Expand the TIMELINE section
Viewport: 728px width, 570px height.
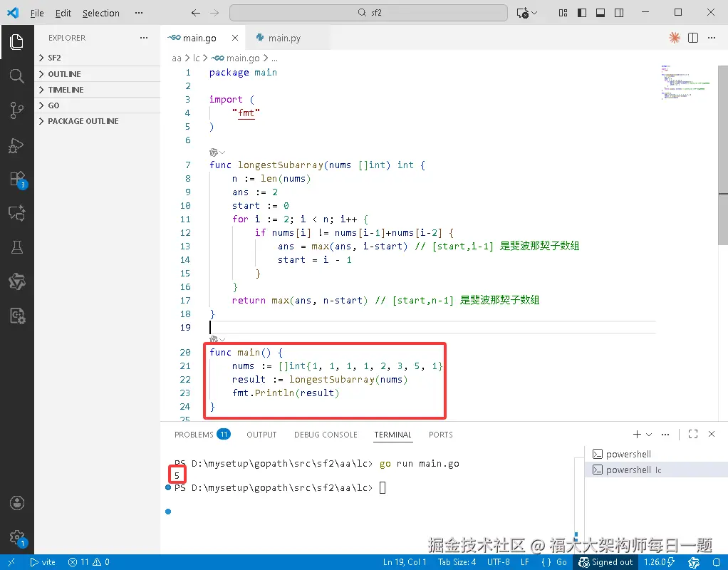98,90
